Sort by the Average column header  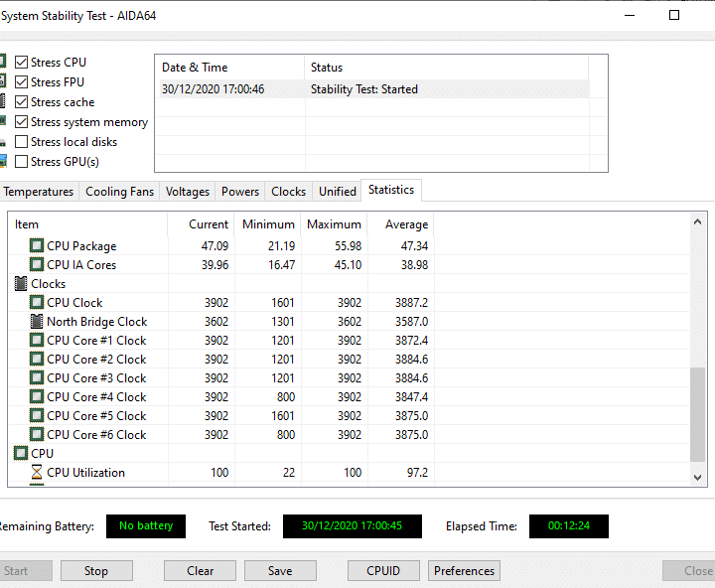tap(406, 224)
